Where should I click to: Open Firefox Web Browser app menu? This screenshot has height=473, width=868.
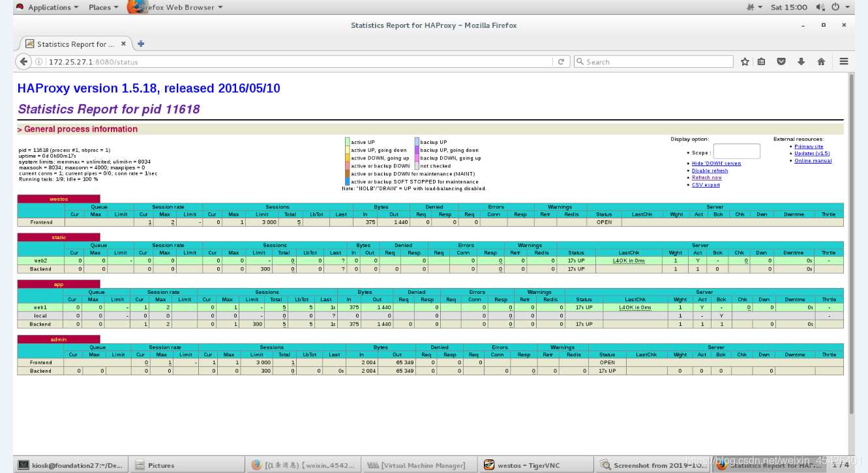176,7
